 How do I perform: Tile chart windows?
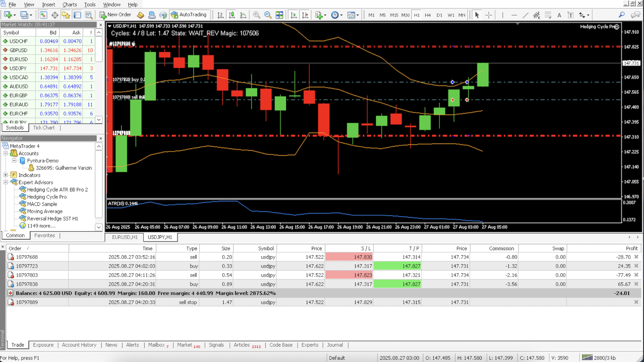279,15
